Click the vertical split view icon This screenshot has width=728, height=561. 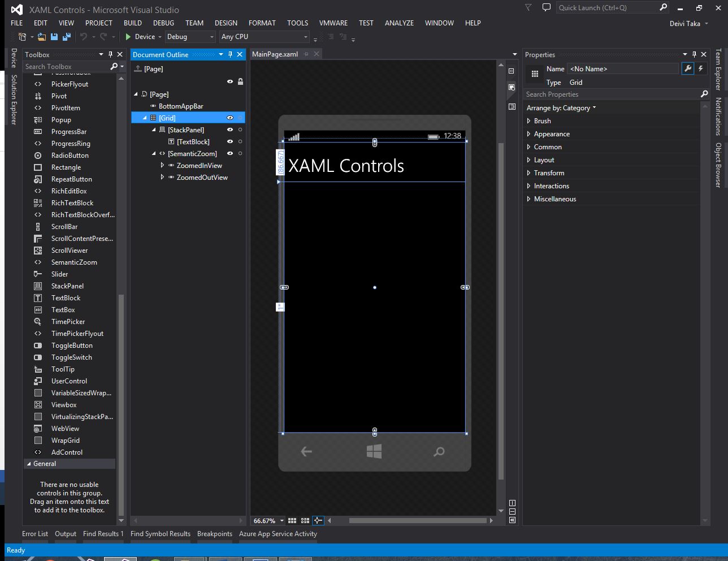pyautogui.click(x=512, y=503)
